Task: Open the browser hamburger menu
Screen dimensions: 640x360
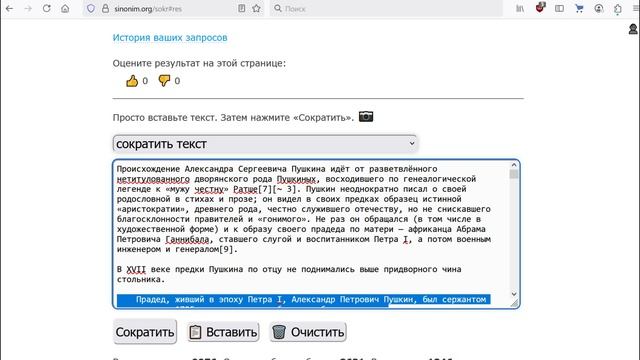Action: [635, 8]
